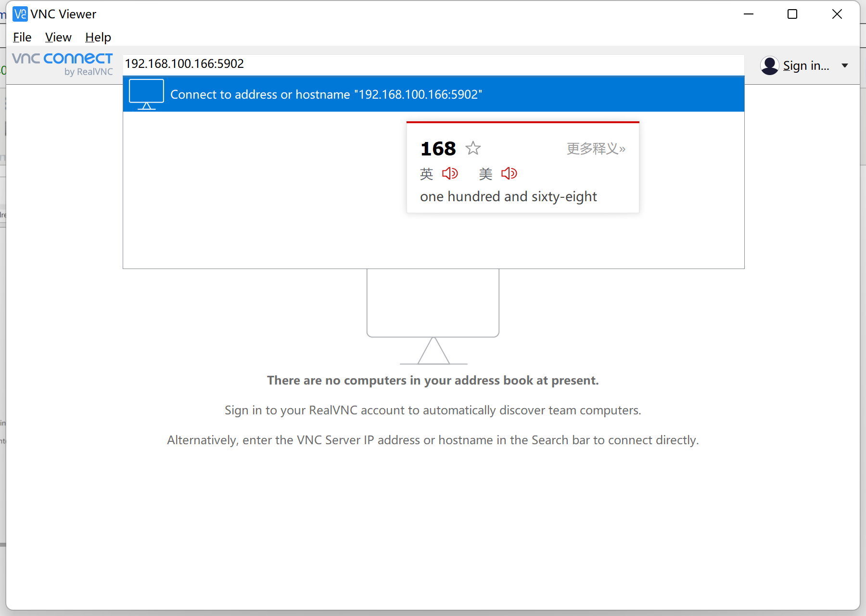Click the translation text one hundred and sixty-eight

tap(508, 196)
